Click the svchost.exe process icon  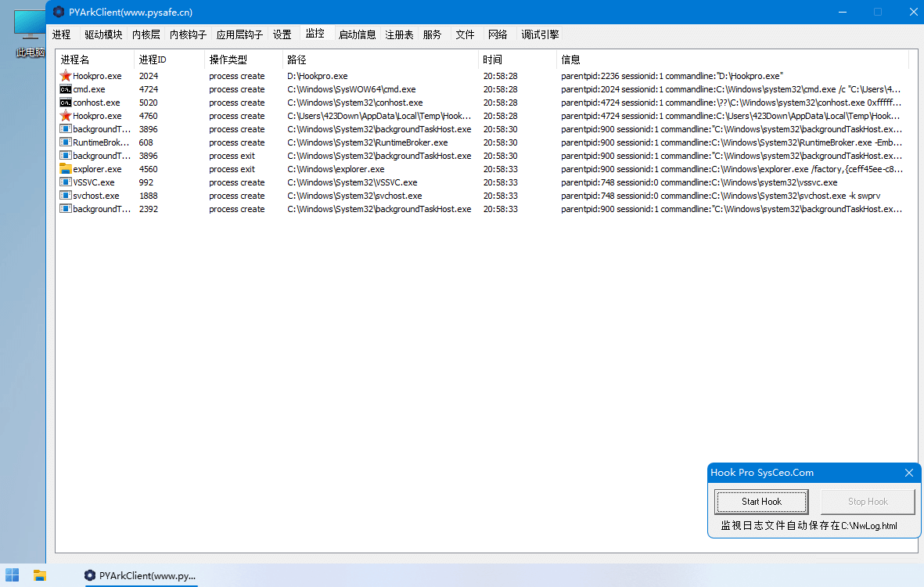click(x=66, y=196)
